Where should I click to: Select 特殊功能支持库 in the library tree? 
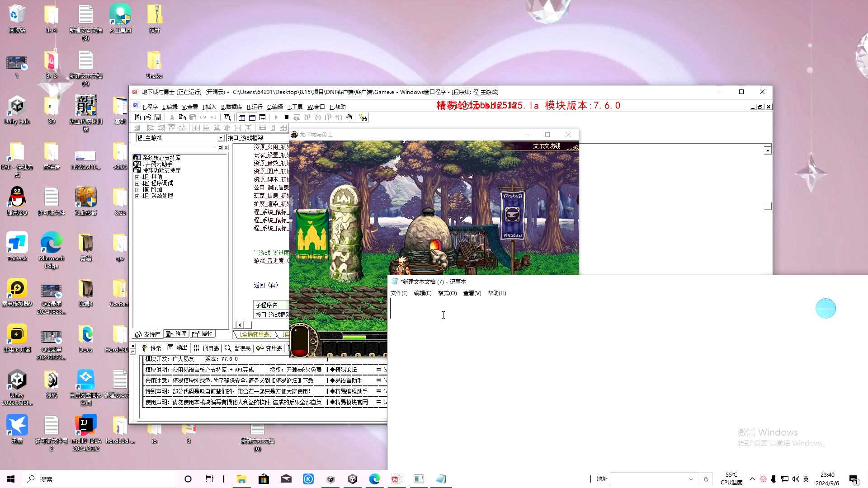(161, 170)
